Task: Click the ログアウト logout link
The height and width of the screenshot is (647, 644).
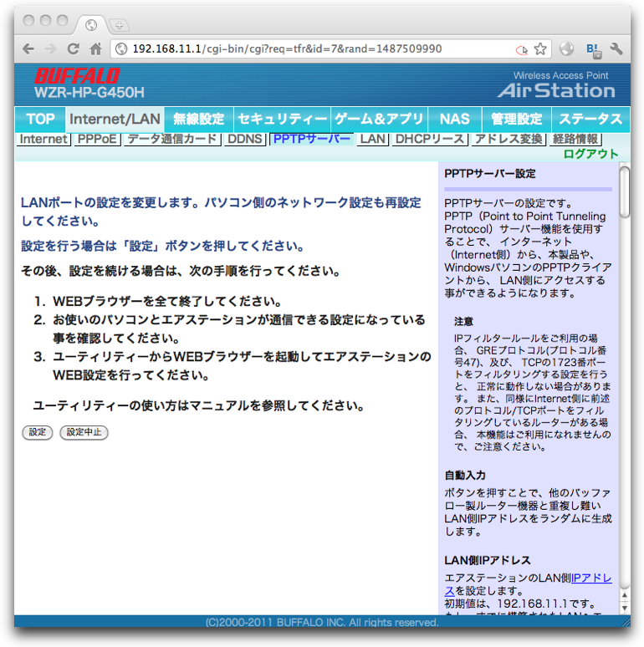Action: (590, 154)
